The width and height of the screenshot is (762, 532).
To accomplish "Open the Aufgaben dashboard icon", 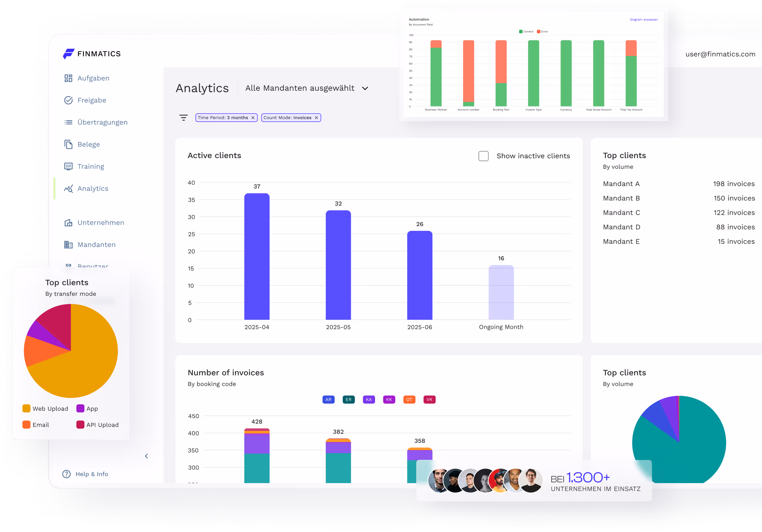I will pyautogui.click(x=68, y=78).
